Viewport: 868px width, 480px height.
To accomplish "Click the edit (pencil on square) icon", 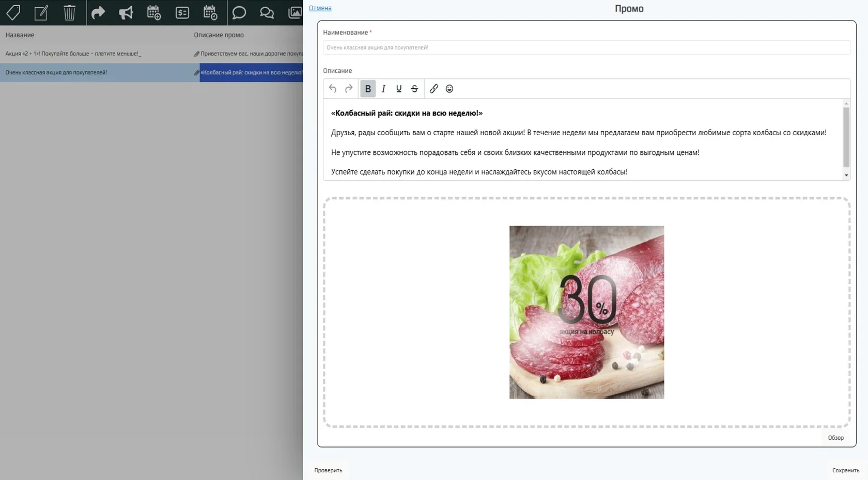I will point(41,12).
